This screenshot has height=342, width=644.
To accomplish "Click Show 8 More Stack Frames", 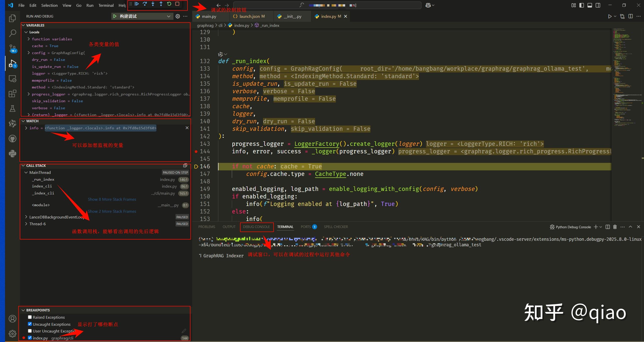I will point(112,199).
